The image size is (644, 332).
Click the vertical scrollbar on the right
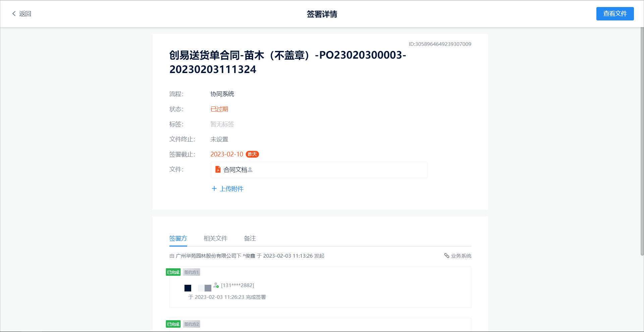[642, 141]
